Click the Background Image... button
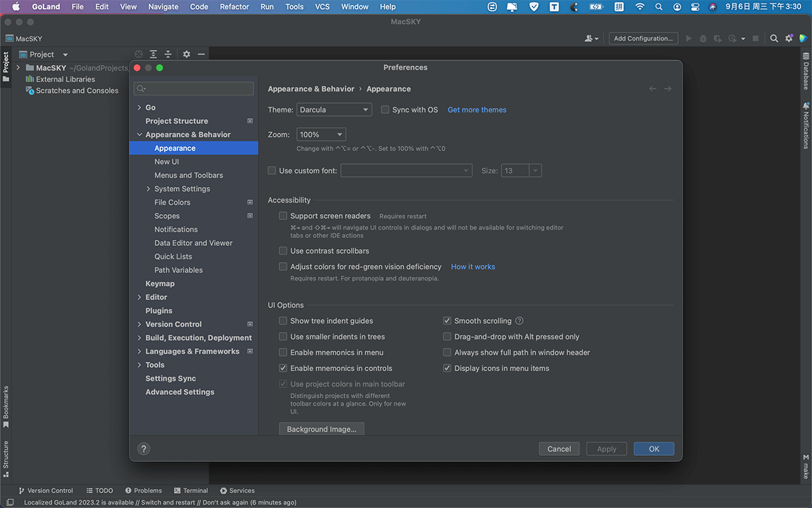812x508 pixels. pyautogui.click(x=321, y=429)
